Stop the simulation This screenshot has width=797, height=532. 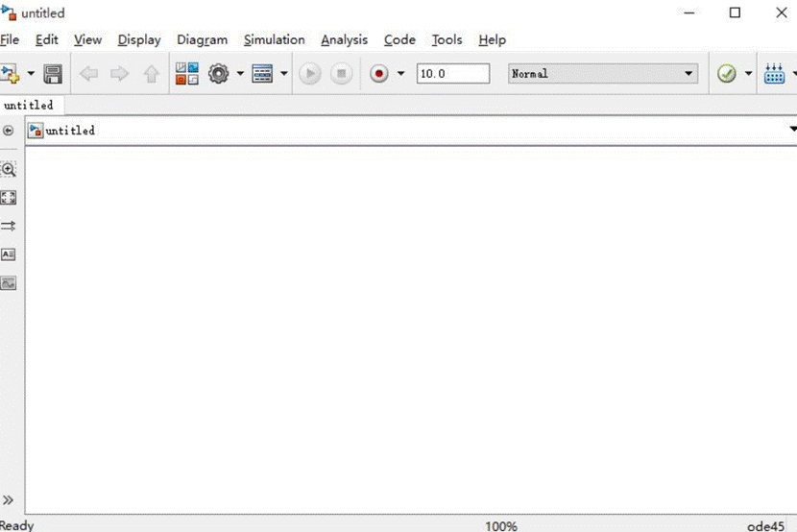341,74
